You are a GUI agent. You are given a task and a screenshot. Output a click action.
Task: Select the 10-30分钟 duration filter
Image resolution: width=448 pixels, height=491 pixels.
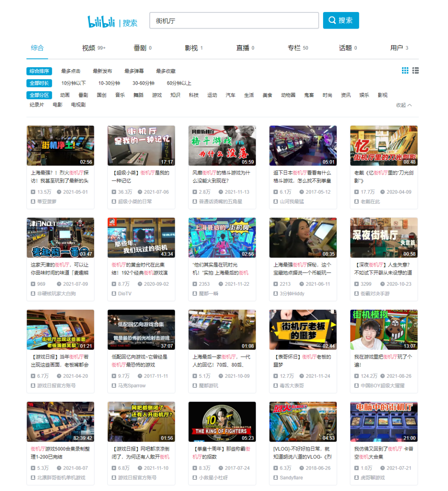coord(109,83)
